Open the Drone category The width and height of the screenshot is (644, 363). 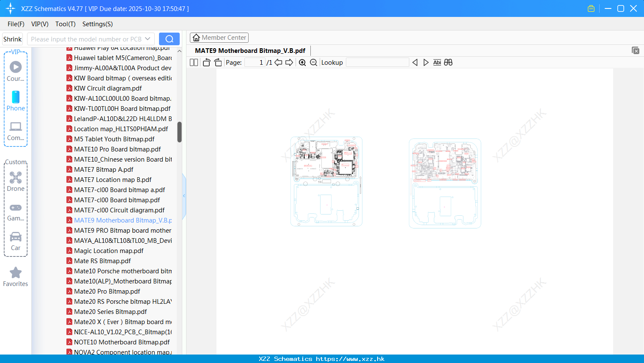(16, 181)
